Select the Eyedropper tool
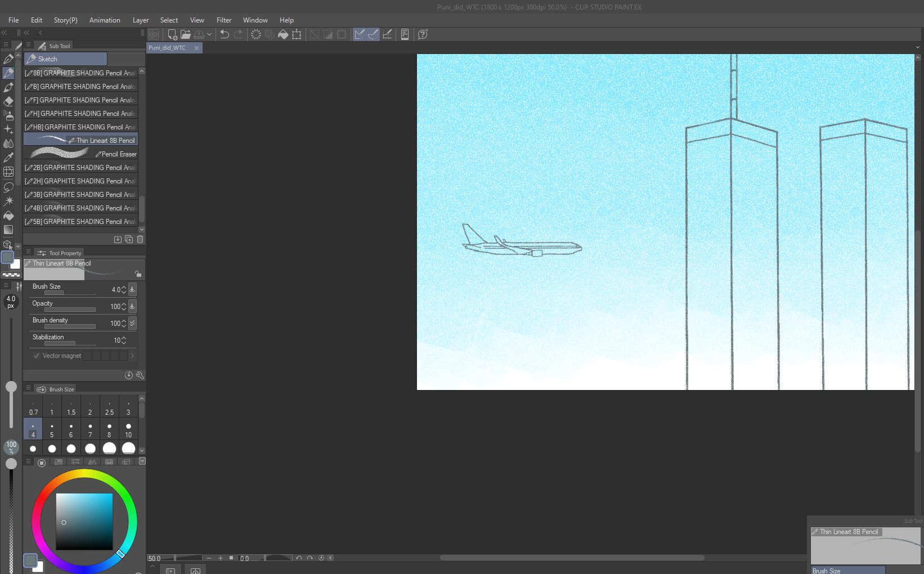 [8, 158]
